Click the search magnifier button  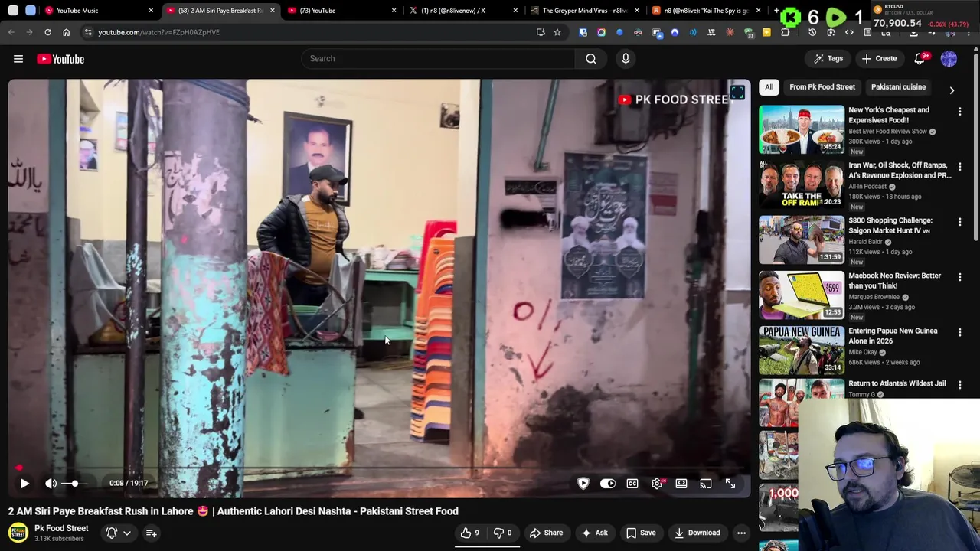tap(591, 58)
